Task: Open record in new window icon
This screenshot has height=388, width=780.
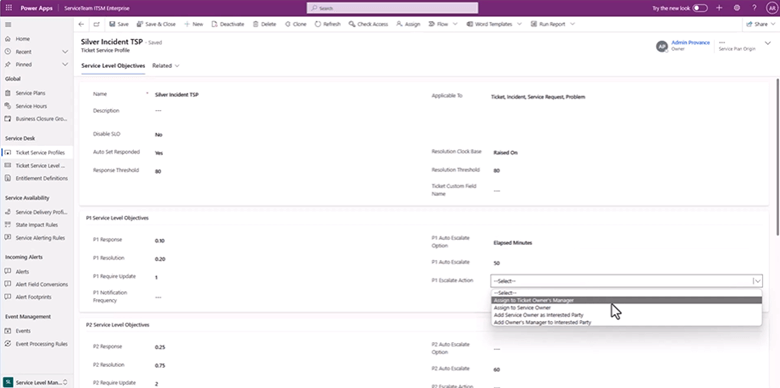Action: [x=97, y=24]
